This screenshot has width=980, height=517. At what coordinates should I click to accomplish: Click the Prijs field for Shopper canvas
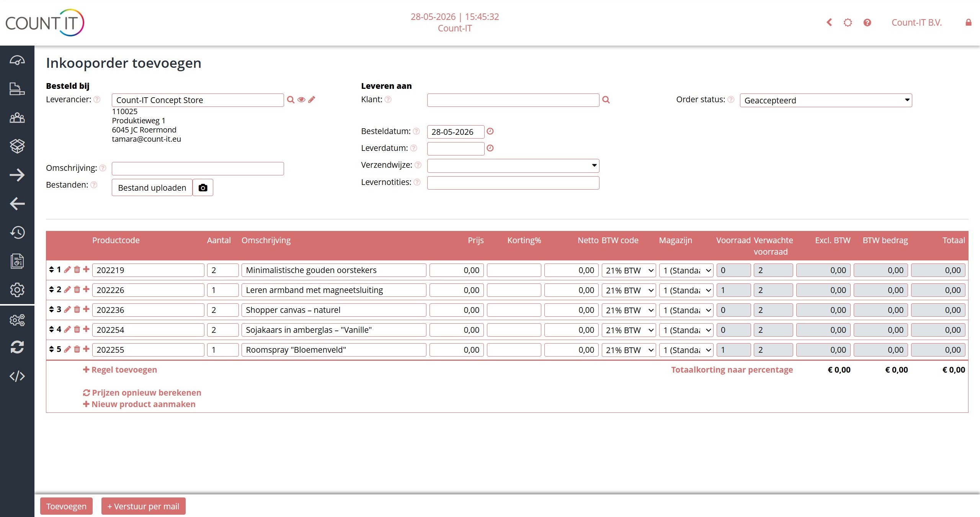(x=457, y=310)
